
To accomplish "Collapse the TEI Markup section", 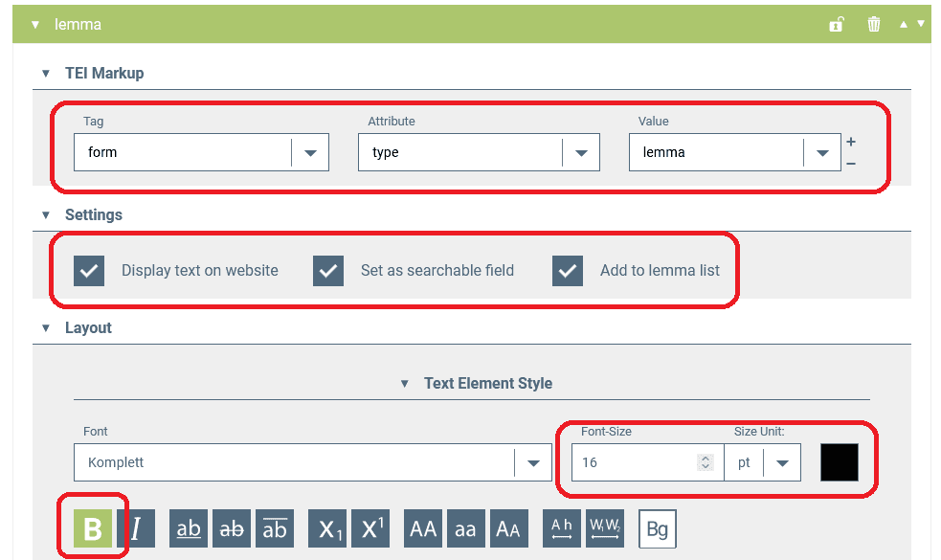I will pyautogui.click(x=46, y=74).
